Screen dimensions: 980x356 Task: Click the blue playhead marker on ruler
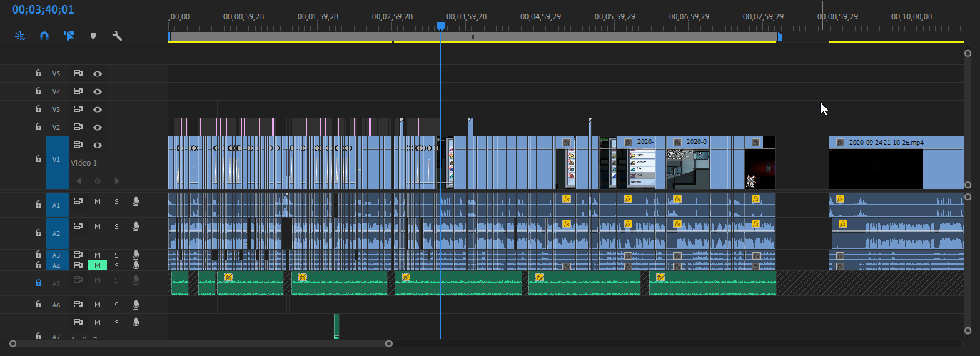click(x=440, y=26)
